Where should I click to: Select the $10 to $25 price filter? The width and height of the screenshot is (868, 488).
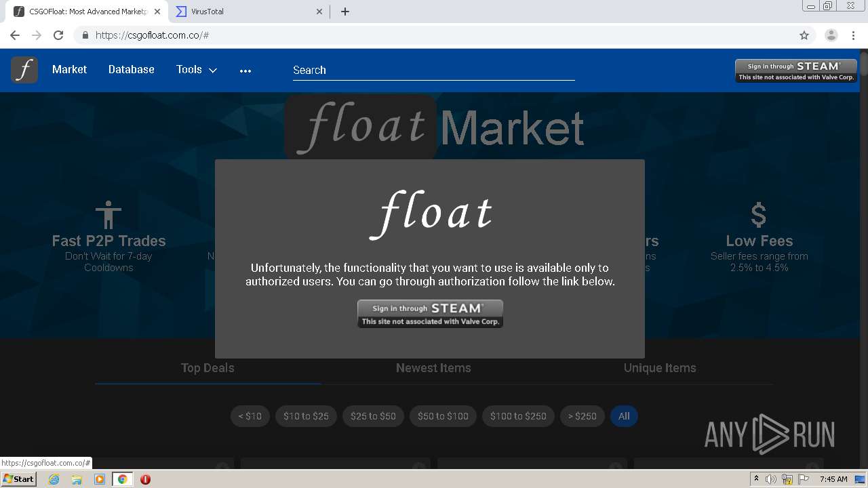(x=306, y=416)
